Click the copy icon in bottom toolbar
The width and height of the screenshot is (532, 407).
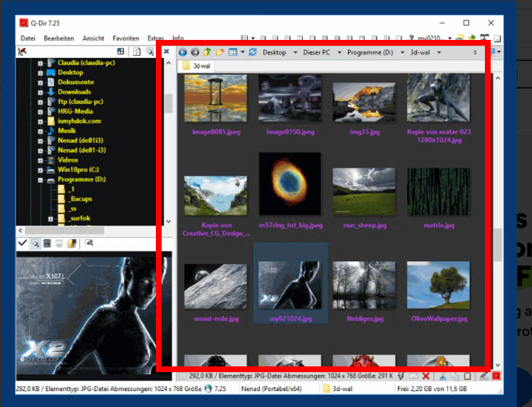click(455, 377)
